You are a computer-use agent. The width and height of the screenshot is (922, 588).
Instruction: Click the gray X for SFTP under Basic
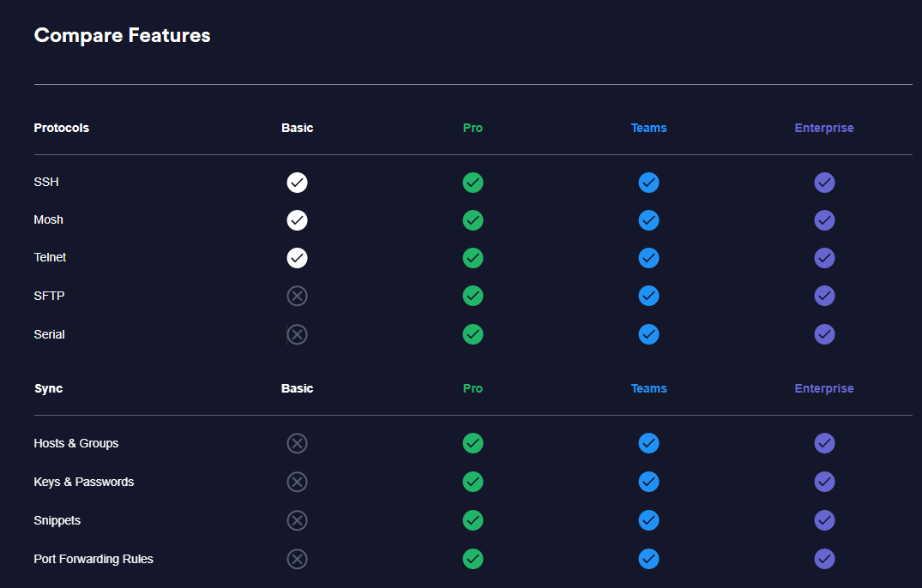[297, 296]
